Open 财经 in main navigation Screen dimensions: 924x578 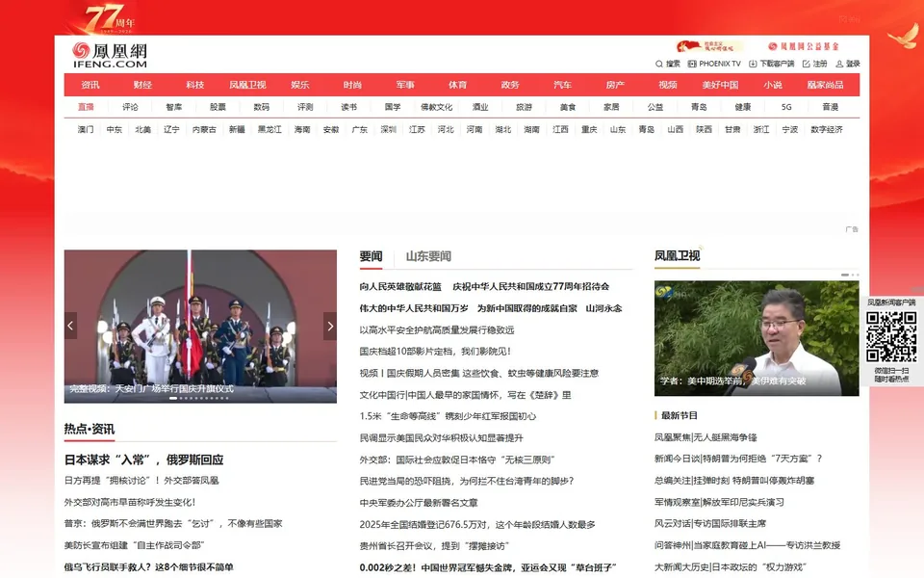tap(142, 85)
